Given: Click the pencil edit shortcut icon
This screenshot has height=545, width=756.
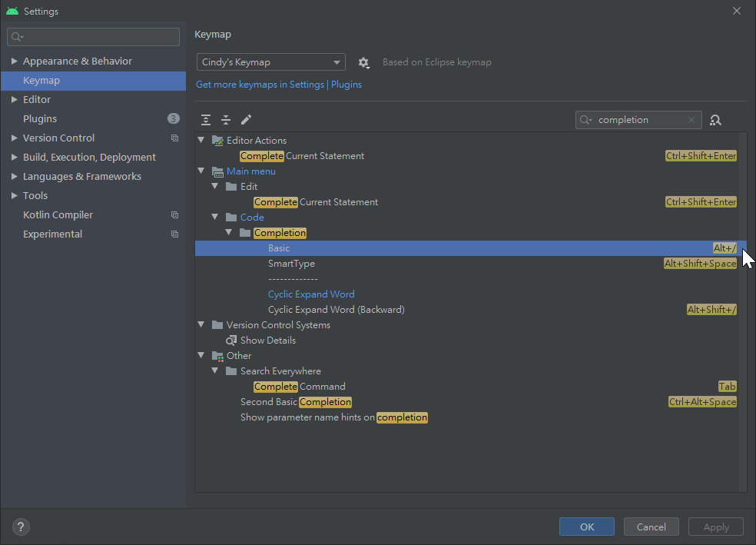Looking at the screenshot, I should tap(247, 120).
